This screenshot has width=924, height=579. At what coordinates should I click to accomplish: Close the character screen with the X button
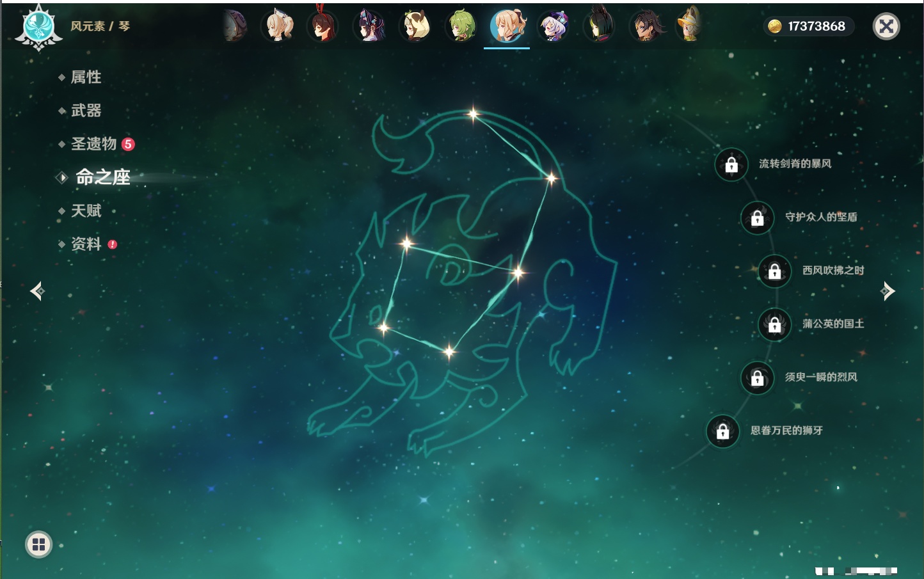[x=886, y=26]
